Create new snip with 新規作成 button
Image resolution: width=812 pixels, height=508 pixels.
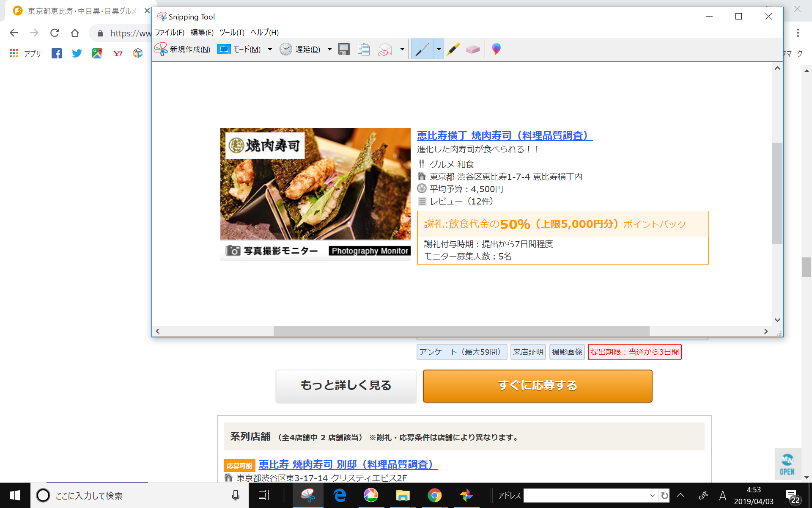point(182,50)
